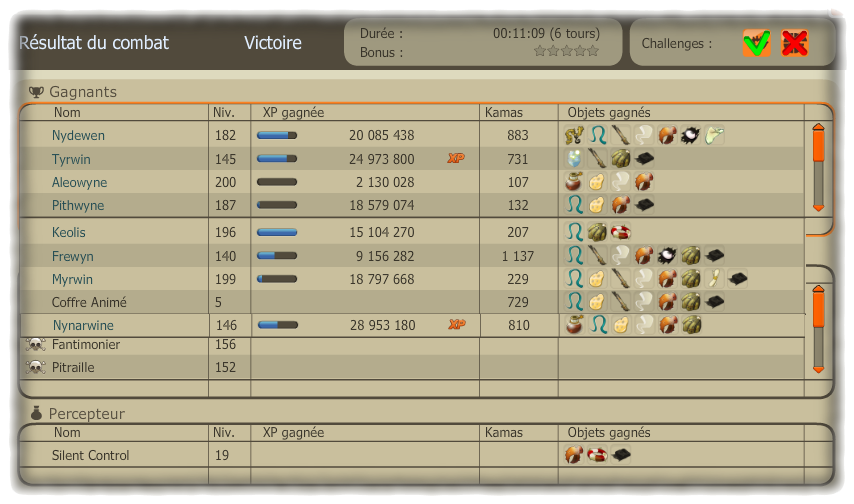Select the red potion flask in Nynarwine's loot
The width and height of the screenshot is (854, 504).
click(576, 325)
